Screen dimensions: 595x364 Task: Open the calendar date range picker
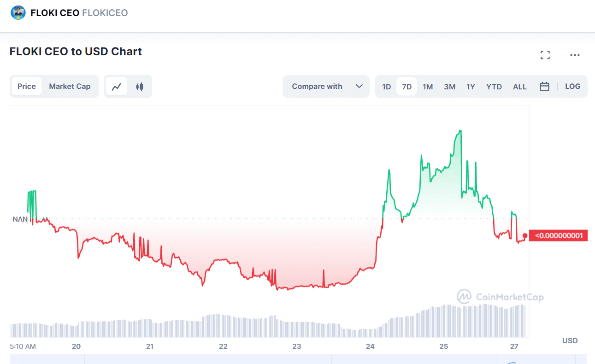[x=544, y=87]
